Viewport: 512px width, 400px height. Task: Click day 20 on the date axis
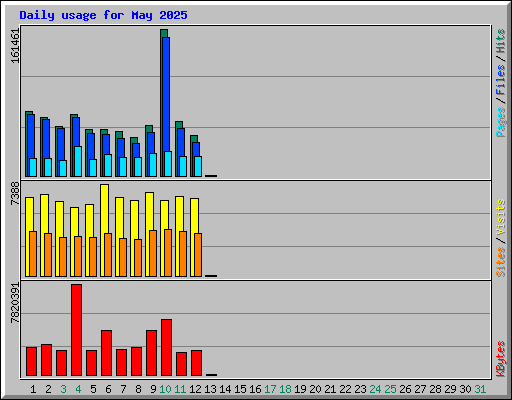point(315,389)
